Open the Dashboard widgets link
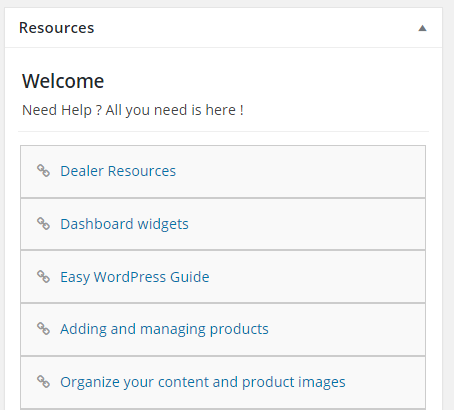 (124, 224)
